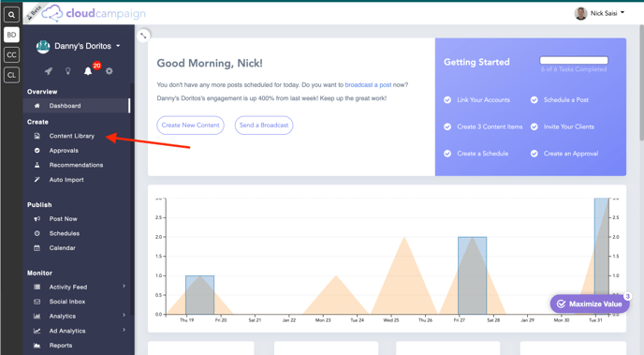This screenshot has height=355, width=644.
Task: Click Create an Approval task link
Action: [571, 154]
